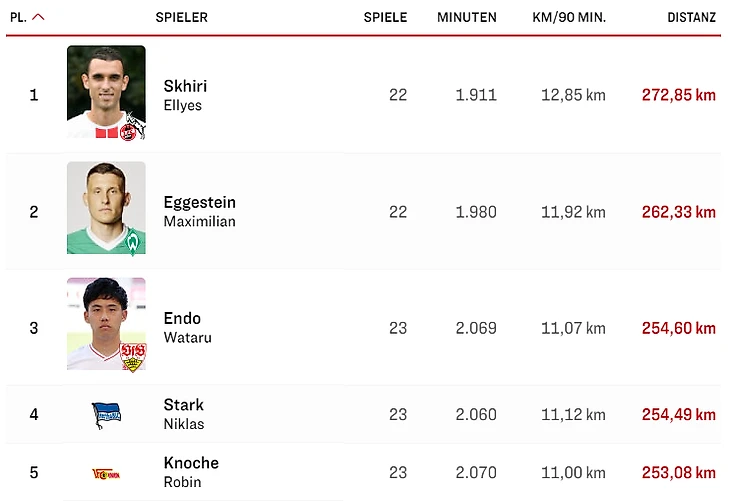Click the Union Berlin club logo
Screen dimensions: 730x501
click(106, 472)
